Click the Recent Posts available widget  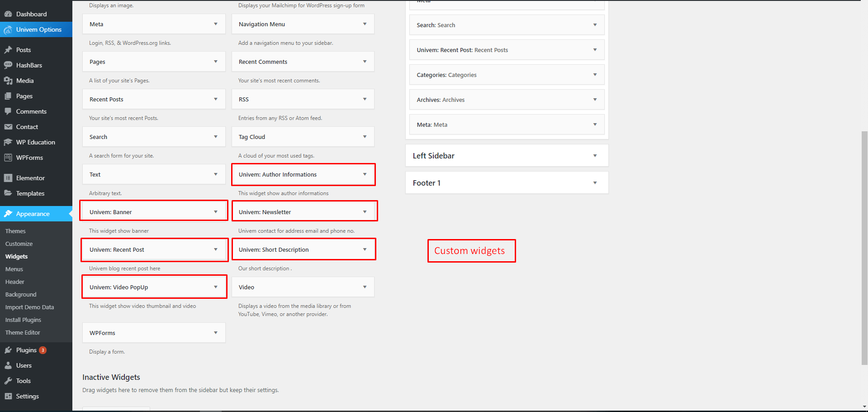(154, 99)
